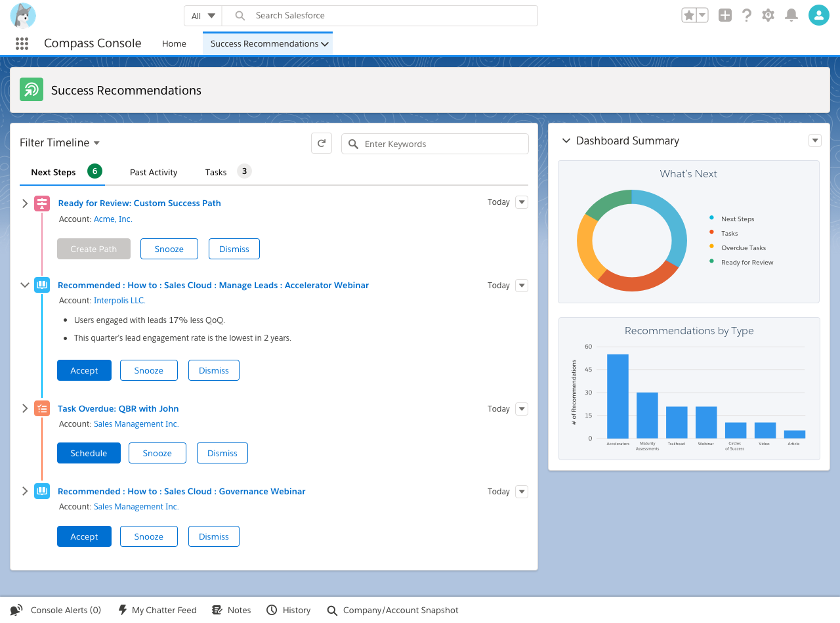Click the Astro mascot avatar logo
This screenshot has height=623, width=840.
23,16
